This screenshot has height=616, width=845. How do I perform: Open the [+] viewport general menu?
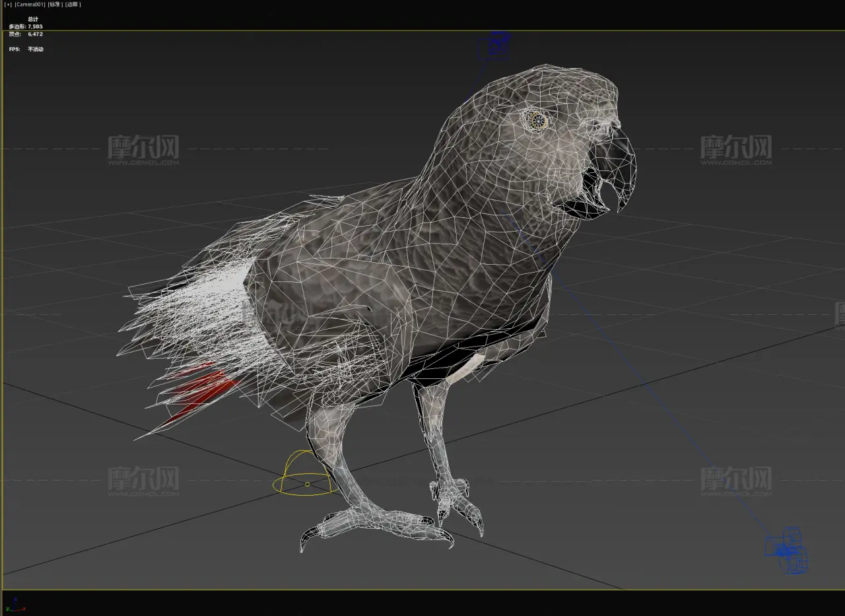tap(8, 5)
